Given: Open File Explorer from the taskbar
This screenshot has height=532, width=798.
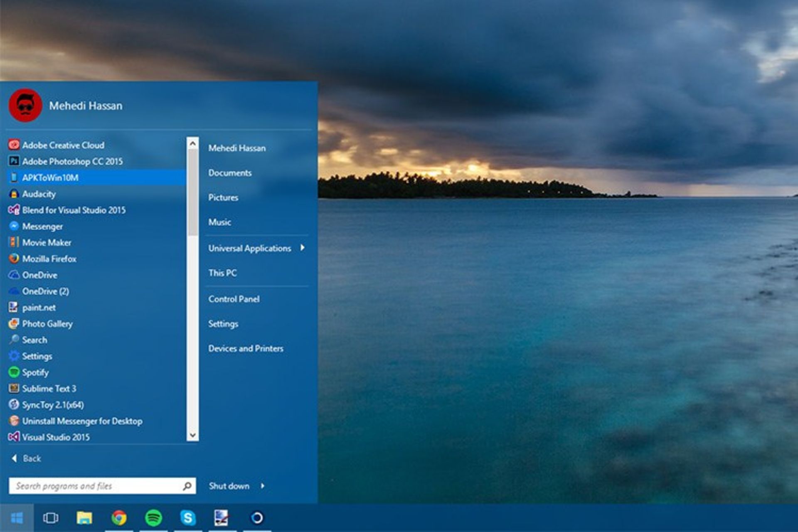Looking at the screenshot, I should click(x=84, y=518).
